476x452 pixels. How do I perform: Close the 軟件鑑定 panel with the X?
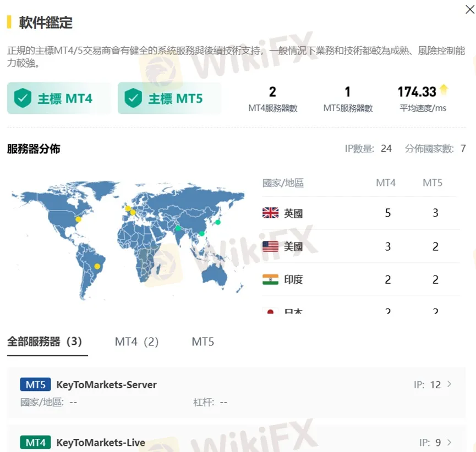(469, 9)
